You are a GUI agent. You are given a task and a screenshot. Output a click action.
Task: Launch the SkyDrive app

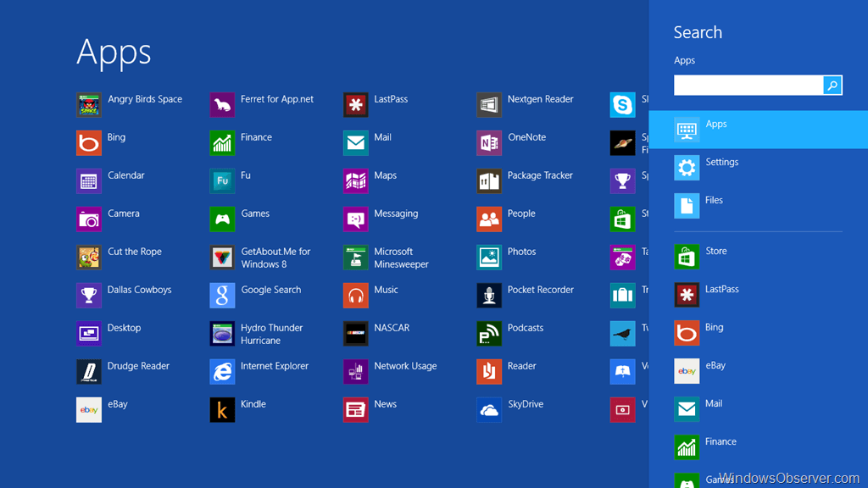pos(489,410)
